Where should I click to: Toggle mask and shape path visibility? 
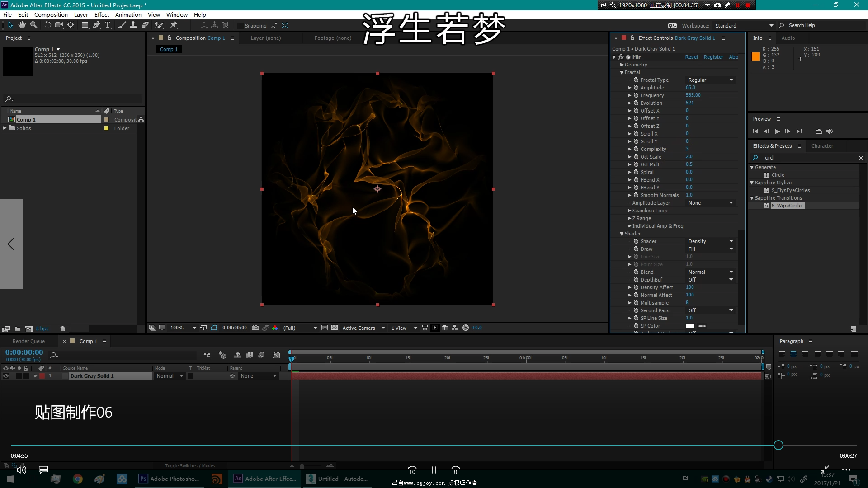[x=214, y=328]
